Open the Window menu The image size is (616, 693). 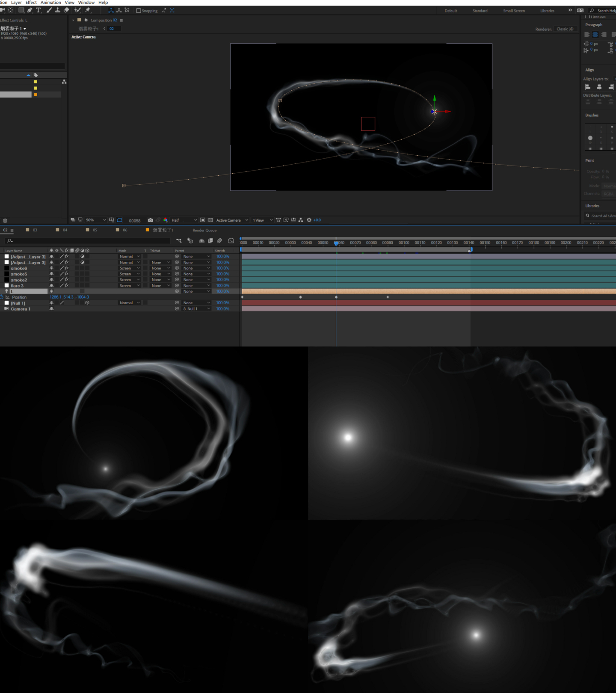(x=86, y=3)
